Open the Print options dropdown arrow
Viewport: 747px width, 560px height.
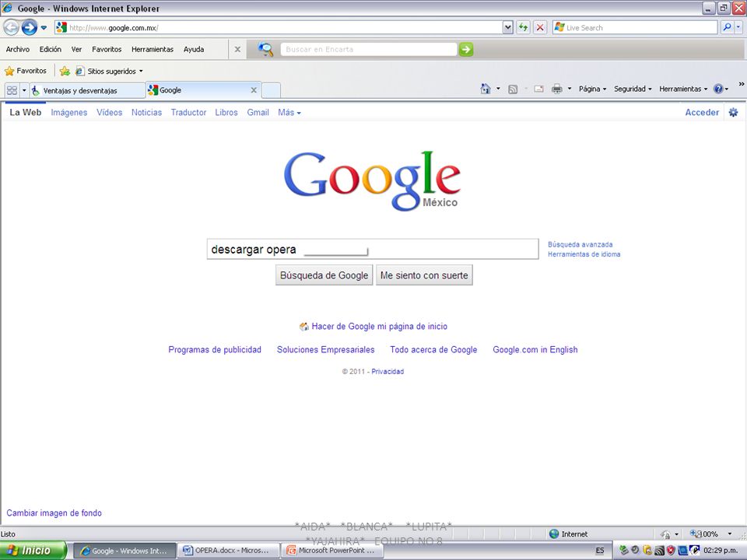570,89
